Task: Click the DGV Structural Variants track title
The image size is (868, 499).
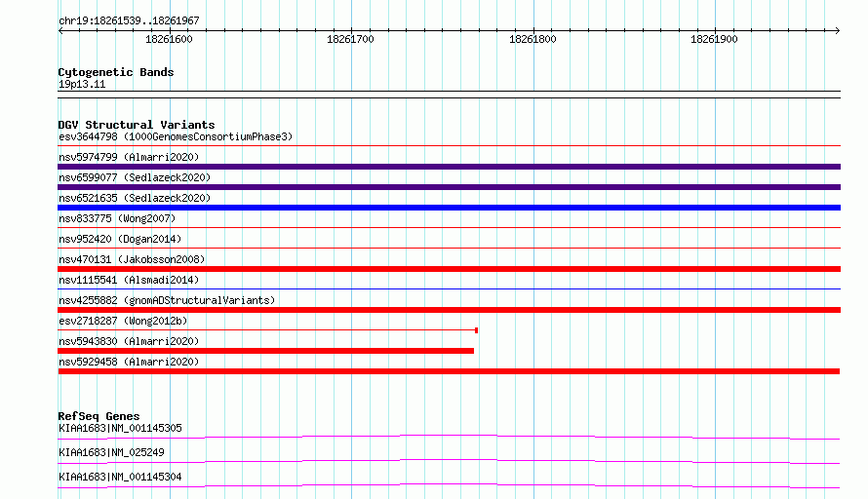Action: coord(137,125)
